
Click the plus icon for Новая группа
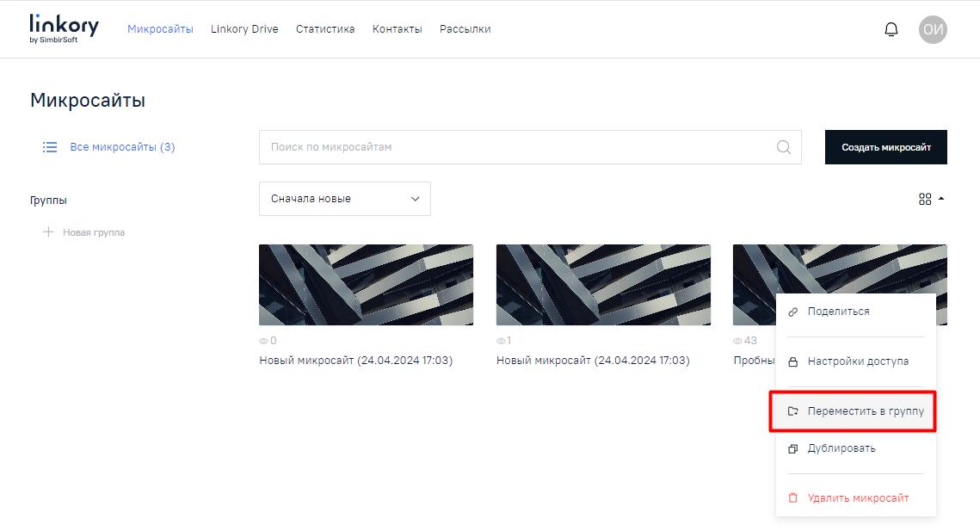pos(48,232)
